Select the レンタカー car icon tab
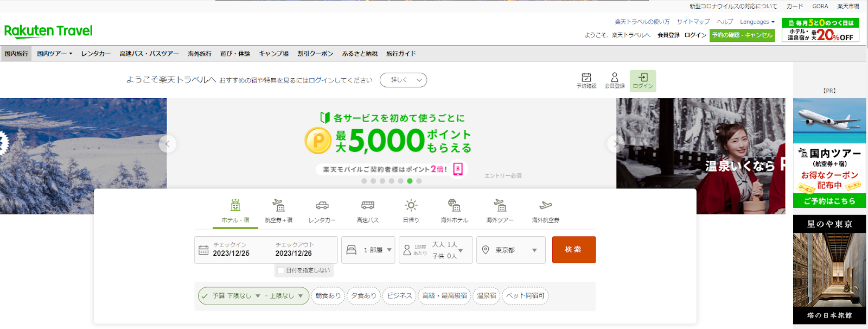This screenshot has width=868, height=329. tap(322, 211)
